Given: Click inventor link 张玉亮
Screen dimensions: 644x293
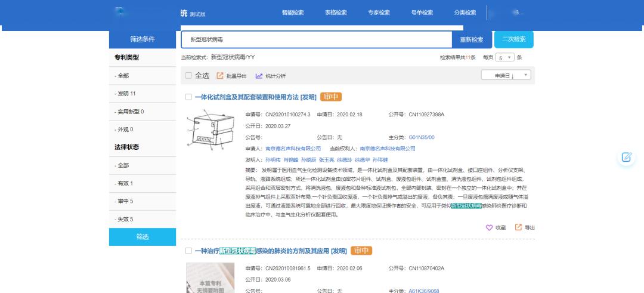Looking at the screenshot, I should pyautogui.click(x=327, y=160).
